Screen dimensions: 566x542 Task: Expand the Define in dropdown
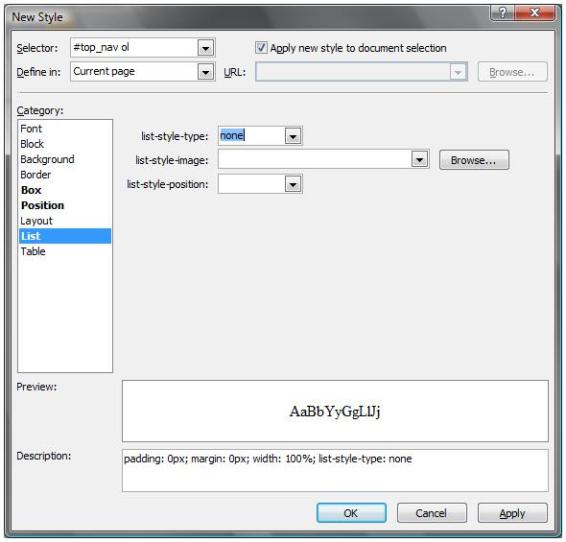pyautogui.click(x=205, y=72)
